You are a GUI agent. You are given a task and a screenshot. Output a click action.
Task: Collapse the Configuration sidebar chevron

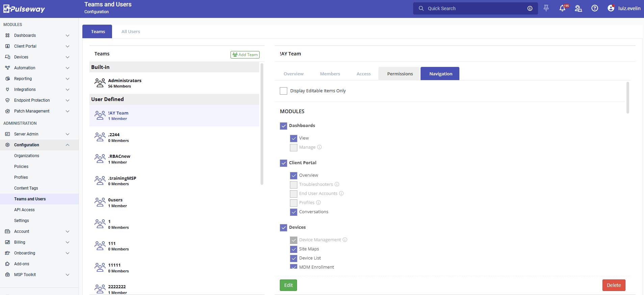[x=68, y=145]
